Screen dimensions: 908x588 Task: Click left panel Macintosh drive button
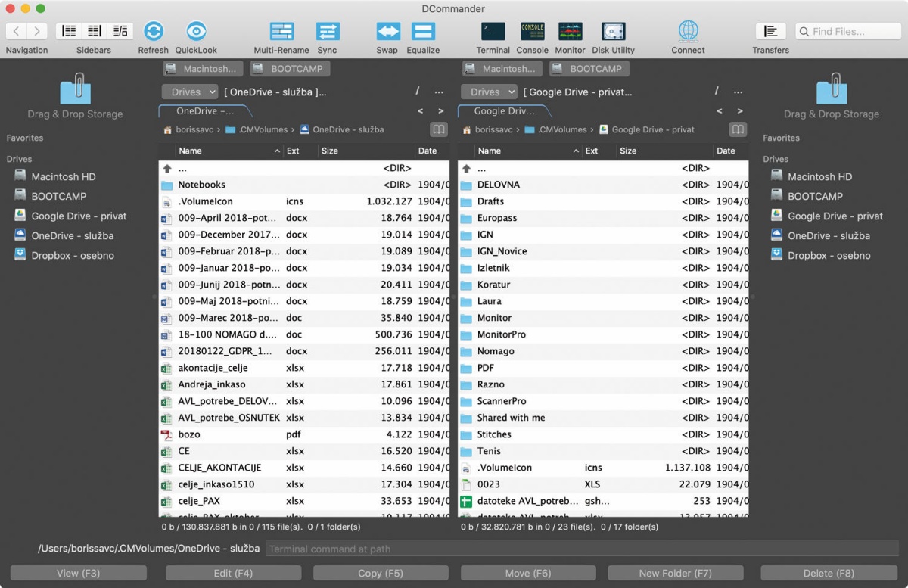[203, 68]
